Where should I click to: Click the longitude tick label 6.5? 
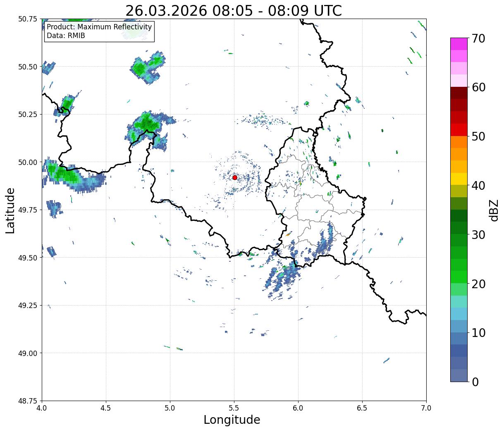pos(362,408)
